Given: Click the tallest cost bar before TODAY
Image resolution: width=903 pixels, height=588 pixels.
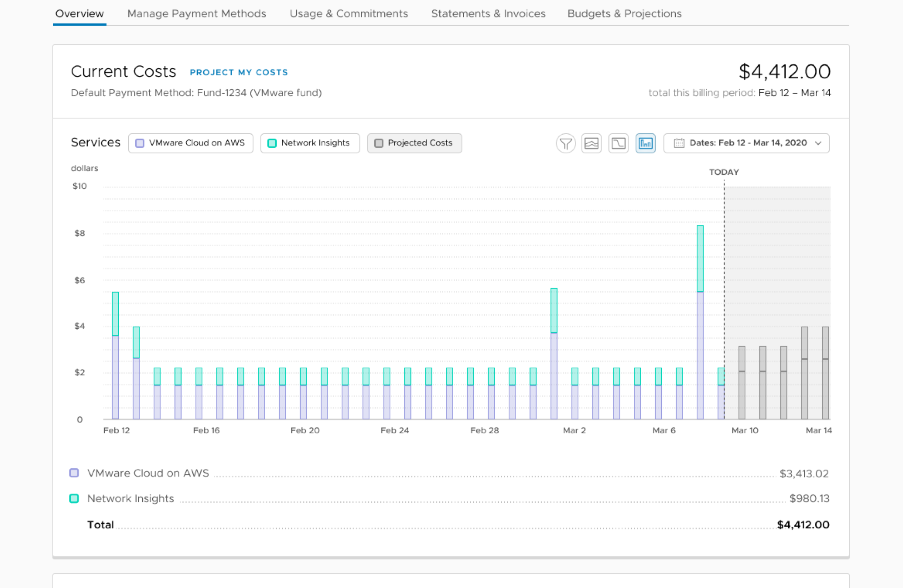Looking at the screenshot, I should (700, 322).
